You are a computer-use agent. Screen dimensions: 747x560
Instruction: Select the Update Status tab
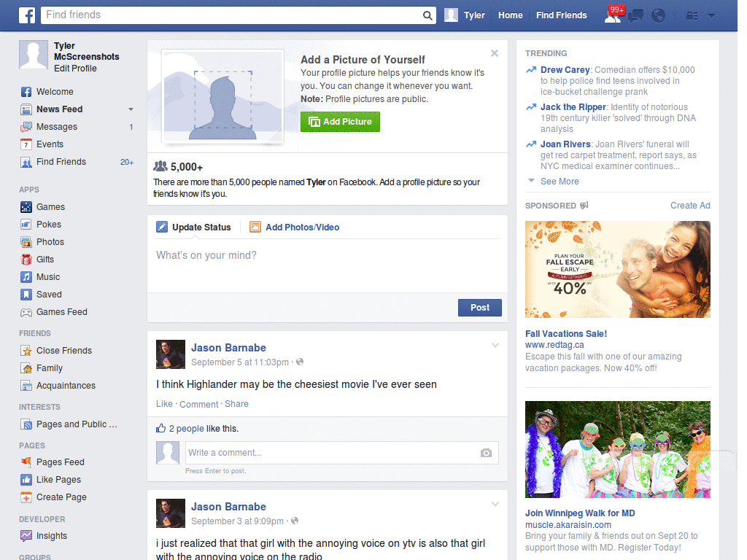tap(193, 227)
